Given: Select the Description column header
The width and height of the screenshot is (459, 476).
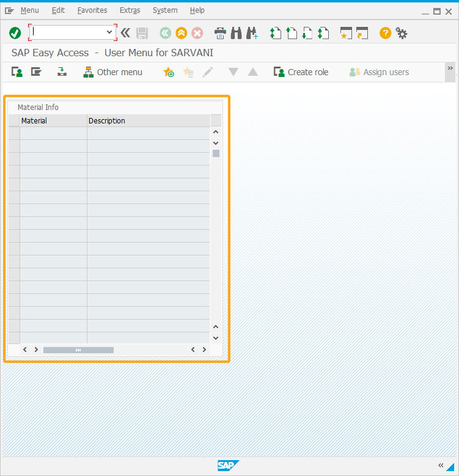Looking at the screenshot, I should point(149,120).
